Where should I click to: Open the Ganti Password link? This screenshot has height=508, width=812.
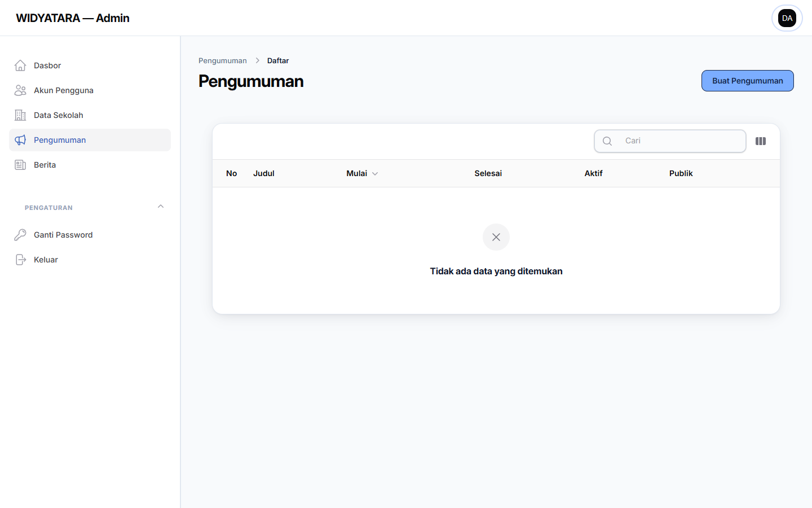coord(90,235)
